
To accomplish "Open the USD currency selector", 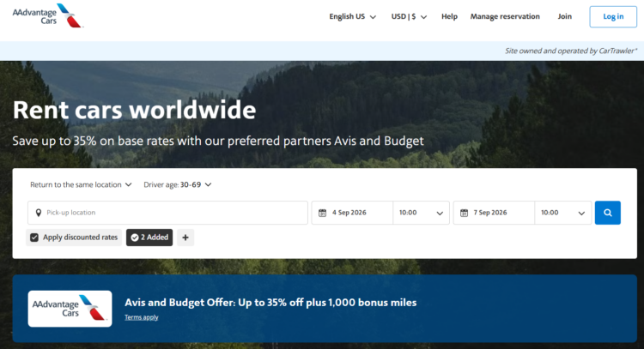I will 409,17.
